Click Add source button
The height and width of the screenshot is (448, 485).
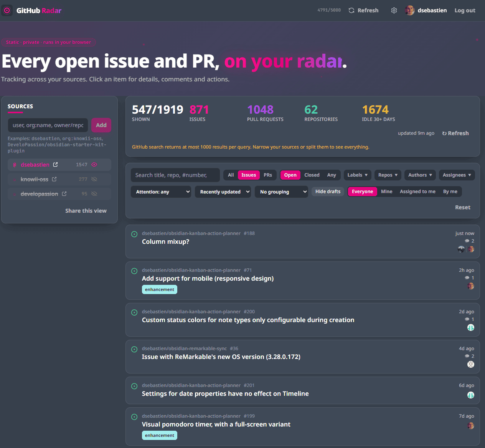(x=101, y=125)
